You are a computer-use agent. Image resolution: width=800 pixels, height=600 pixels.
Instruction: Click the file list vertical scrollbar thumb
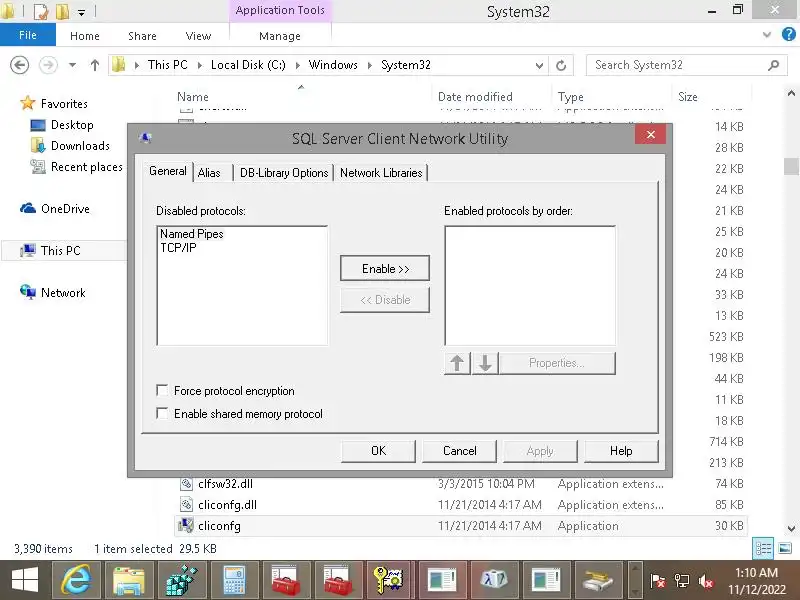point(791,166)
